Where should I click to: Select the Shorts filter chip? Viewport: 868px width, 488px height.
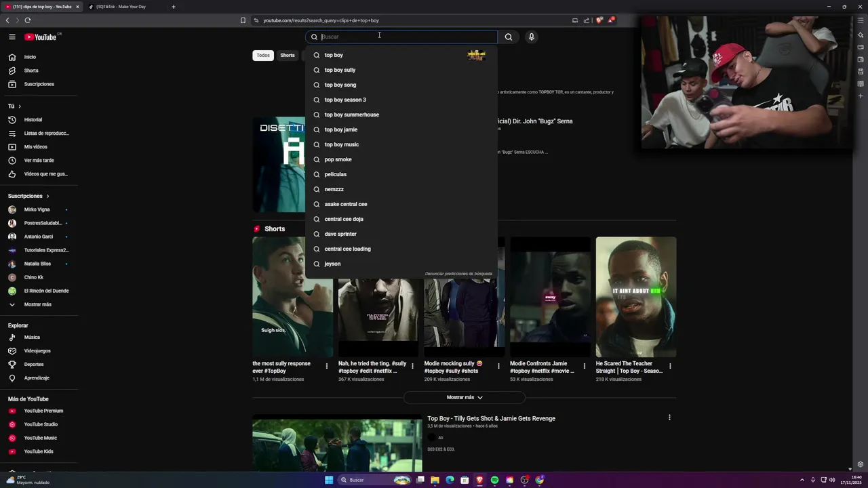(288, 55)
